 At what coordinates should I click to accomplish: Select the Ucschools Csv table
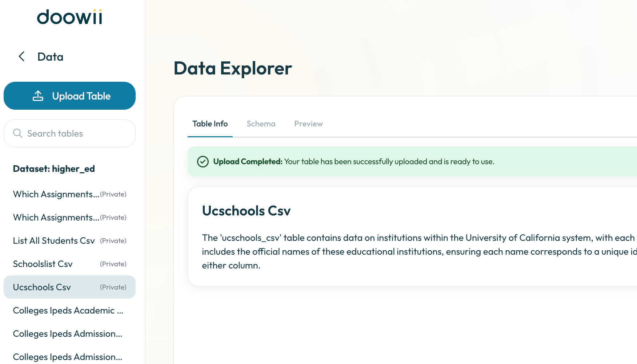click(x=69, y=287)
